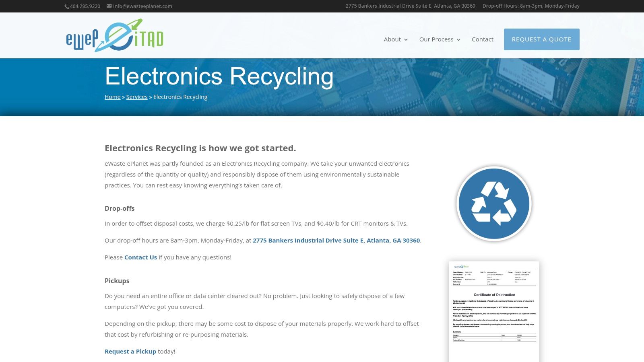Open the Services breadcrumb link
644x362 pixels.
137,97
